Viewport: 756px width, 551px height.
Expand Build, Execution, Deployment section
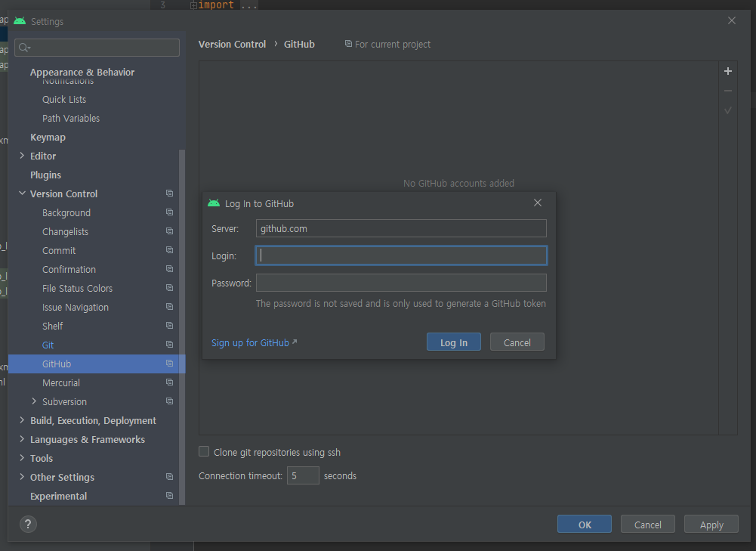coord(22,420)
